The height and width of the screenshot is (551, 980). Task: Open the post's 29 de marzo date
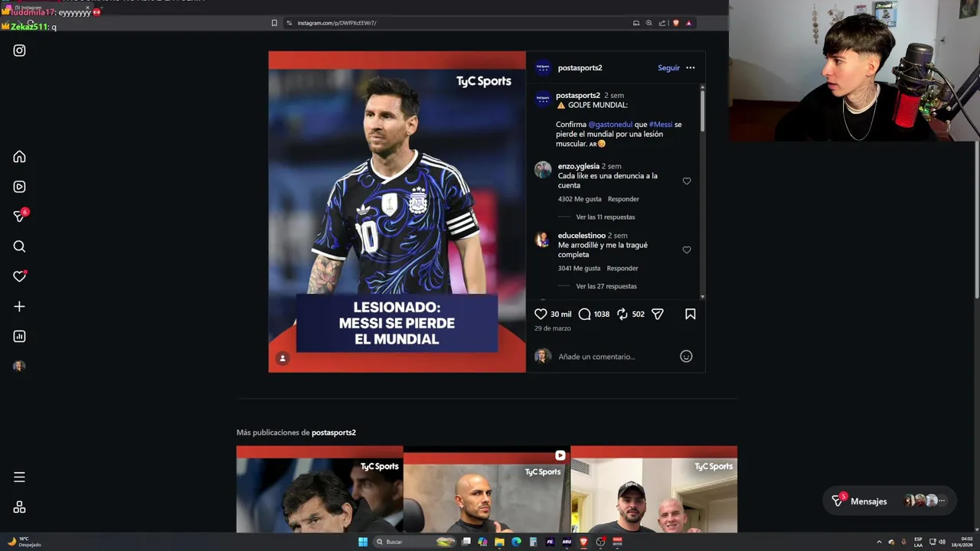[x=552, y=328]
